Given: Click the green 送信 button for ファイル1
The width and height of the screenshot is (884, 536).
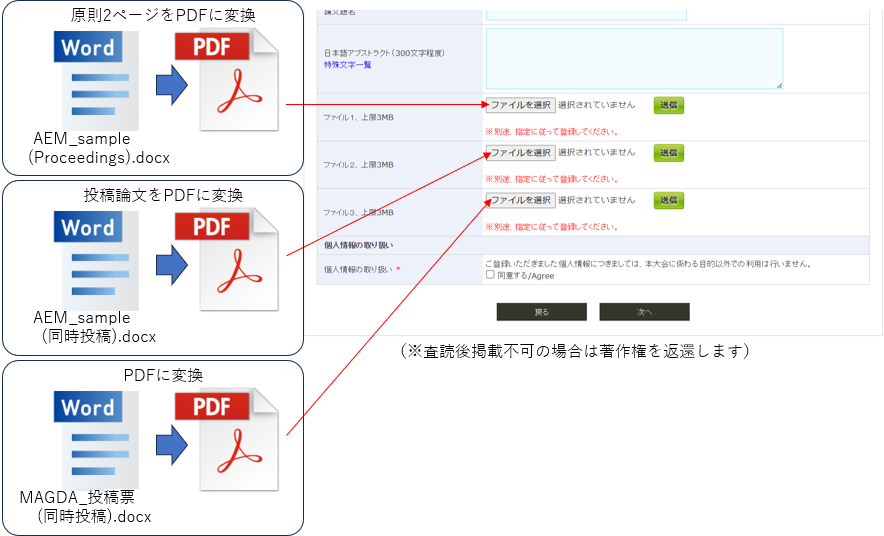Looking at the screenshot, I should point(669,105).
